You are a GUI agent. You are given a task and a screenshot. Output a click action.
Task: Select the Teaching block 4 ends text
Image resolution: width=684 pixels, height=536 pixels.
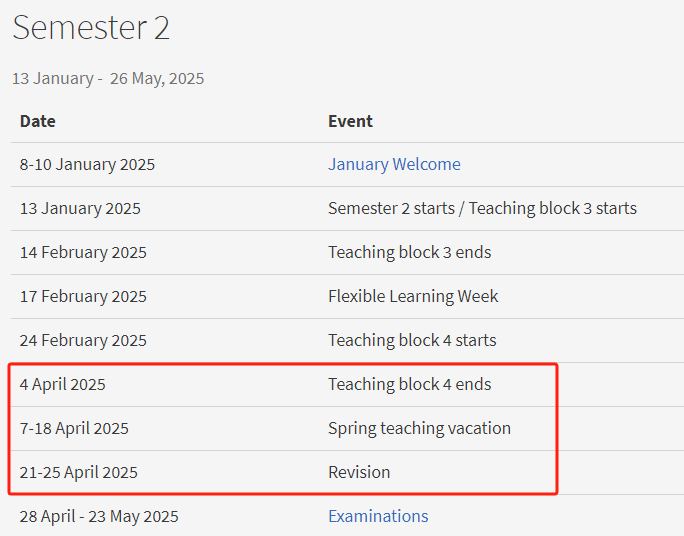coord(410,385)
